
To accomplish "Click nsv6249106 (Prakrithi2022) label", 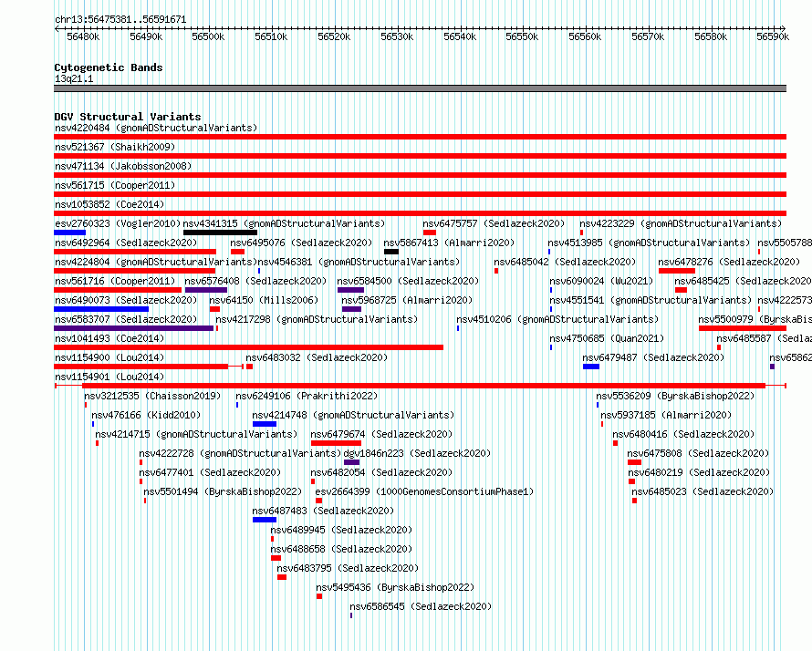I will 307,396.
